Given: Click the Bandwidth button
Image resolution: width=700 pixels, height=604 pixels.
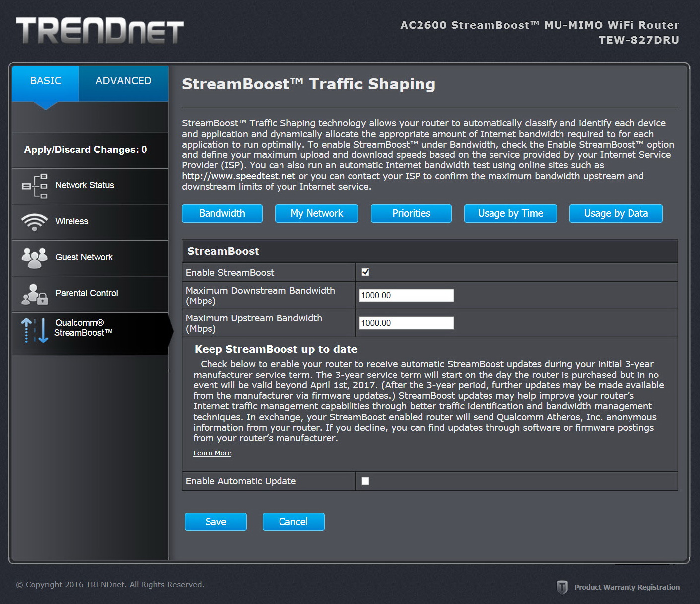Looking at the screenshot, I should [x=222, y=213].
